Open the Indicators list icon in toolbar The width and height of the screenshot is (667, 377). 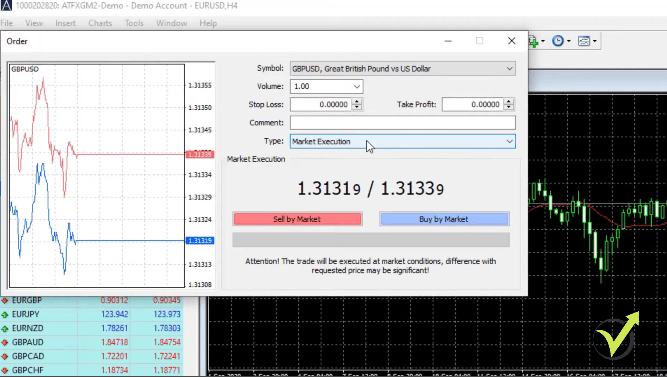(533, 41)
